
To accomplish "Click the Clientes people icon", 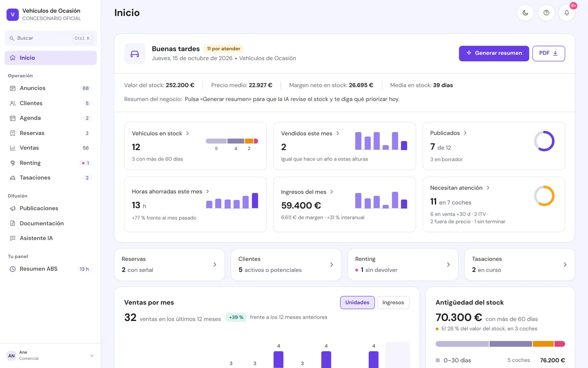I will coord(12,103).
